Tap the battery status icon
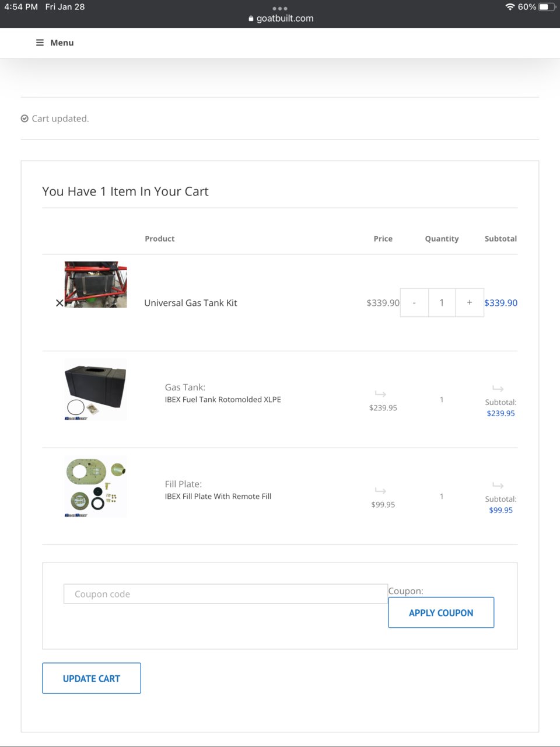Screen dimensions: 560x747 click(547, 7)
